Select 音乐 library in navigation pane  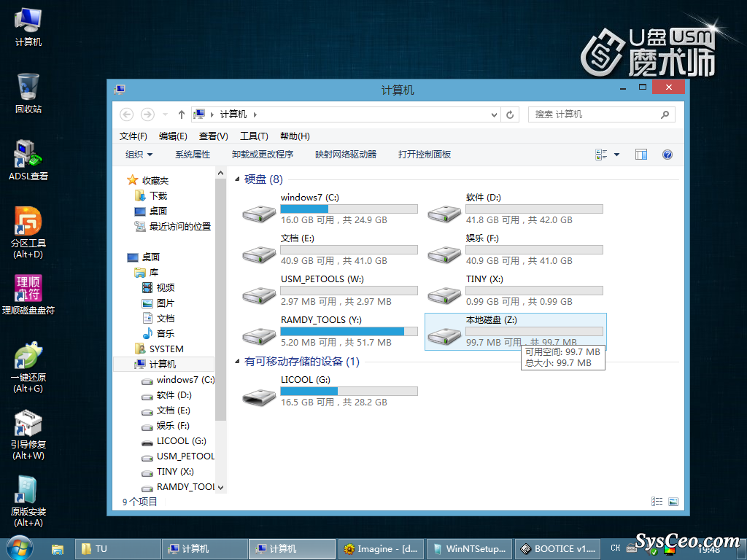click(x=158, y=333)
